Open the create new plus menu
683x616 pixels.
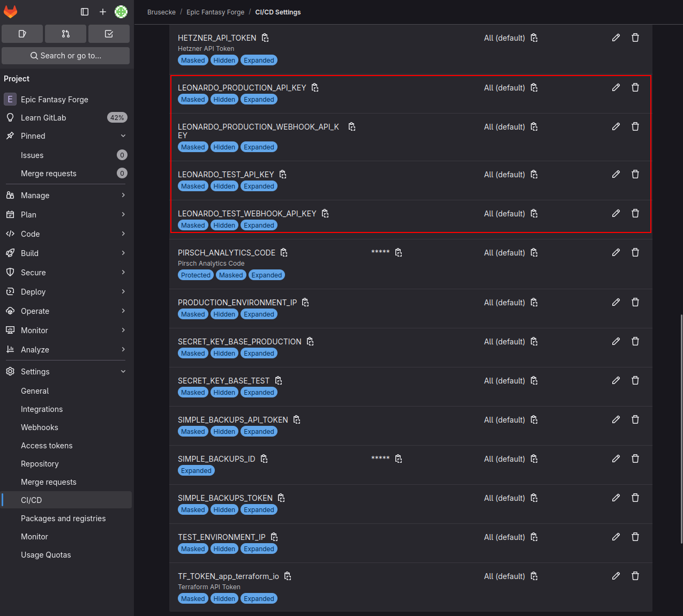103,12
